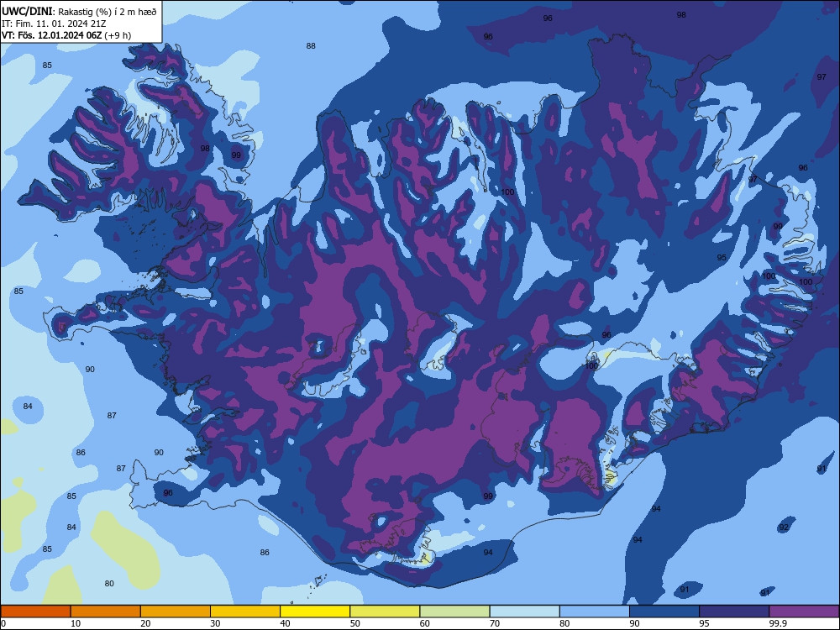Select the '20' legend scale label

145,623
